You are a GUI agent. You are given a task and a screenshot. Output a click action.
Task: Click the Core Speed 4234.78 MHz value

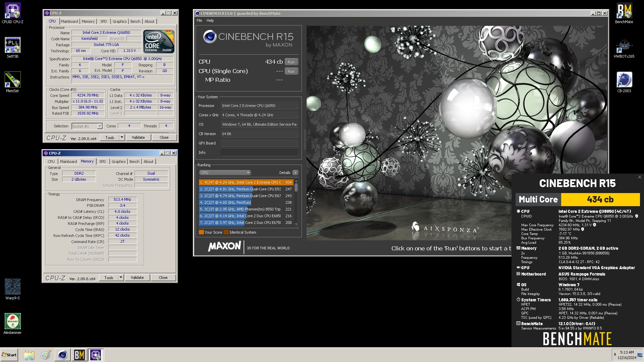[x=88, y=95]
